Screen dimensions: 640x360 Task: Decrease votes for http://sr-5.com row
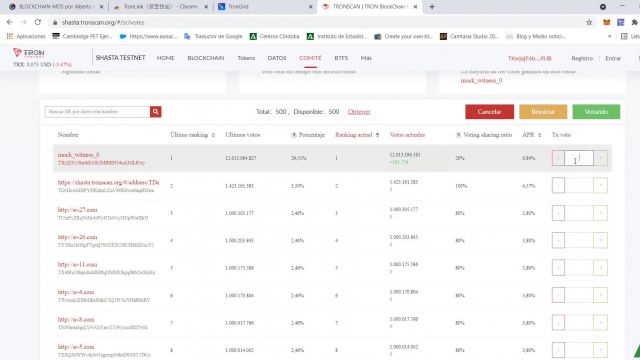point(558,350)
